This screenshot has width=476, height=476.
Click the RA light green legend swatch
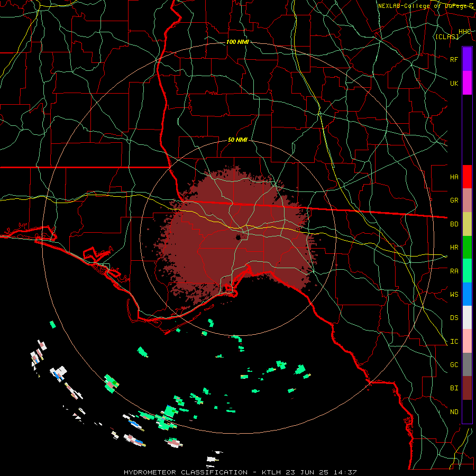467,271
